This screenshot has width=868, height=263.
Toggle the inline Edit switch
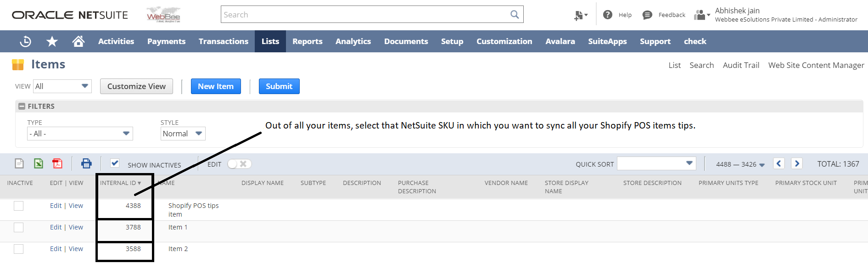coord(239,164)
